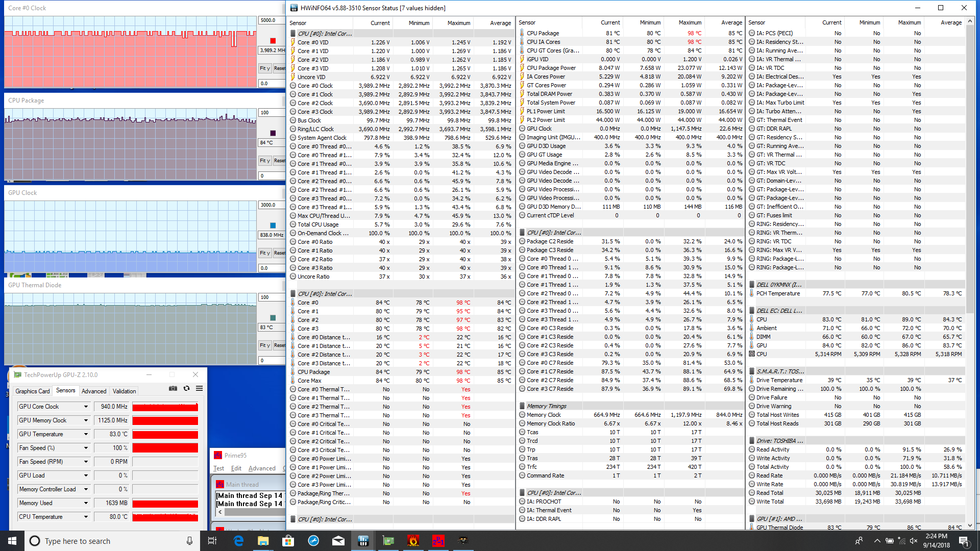Open Memory Controller Load dropdown

(x=86, y=489)
